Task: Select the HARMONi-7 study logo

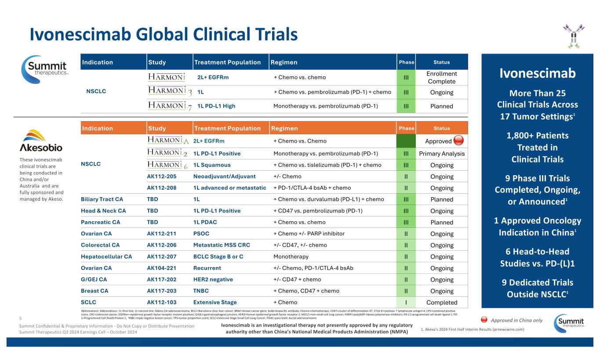Action: 170,106
